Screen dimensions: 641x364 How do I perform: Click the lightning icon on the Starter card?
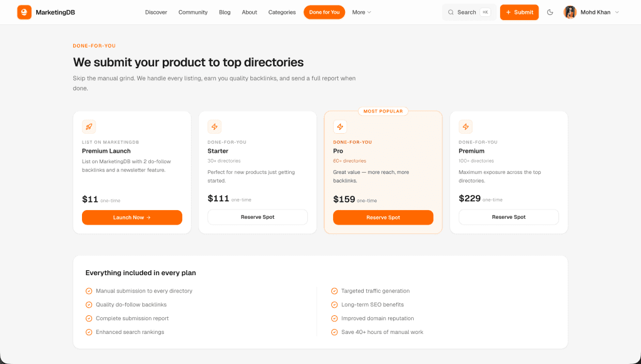(215, 126)
